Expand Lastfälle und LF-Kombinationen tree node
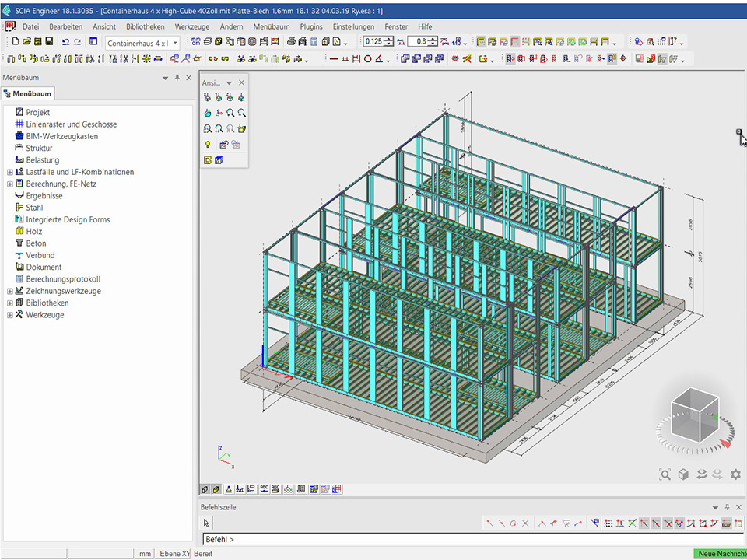 [x=10, y=172]
